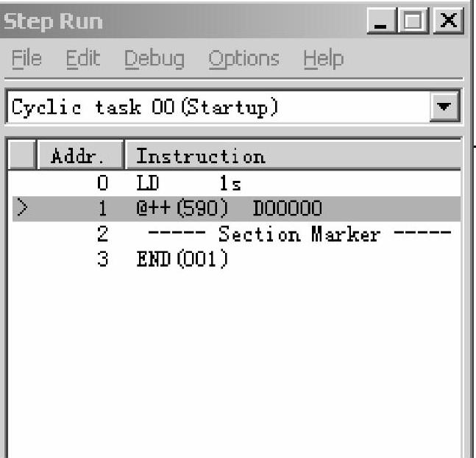Select the Section Marker row
This screenshot has height=458, width=476.
click(294, 235)
